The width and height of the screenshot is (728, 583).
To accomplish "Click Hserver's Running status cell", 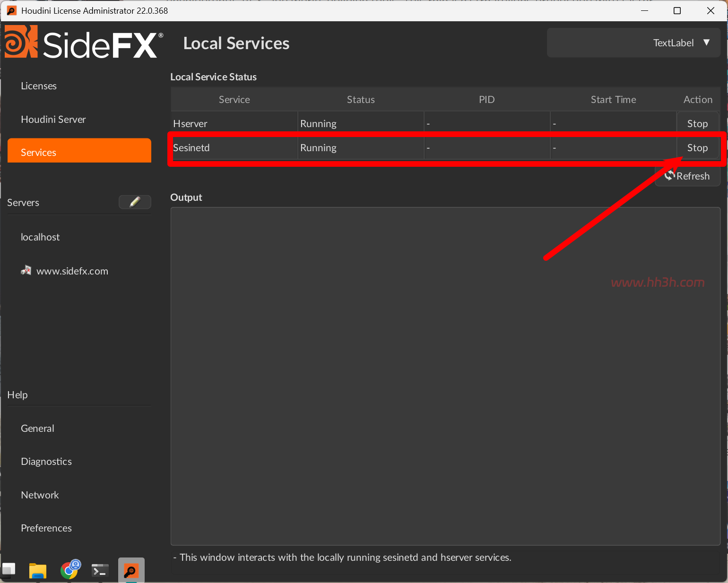I will click(361, 124).
